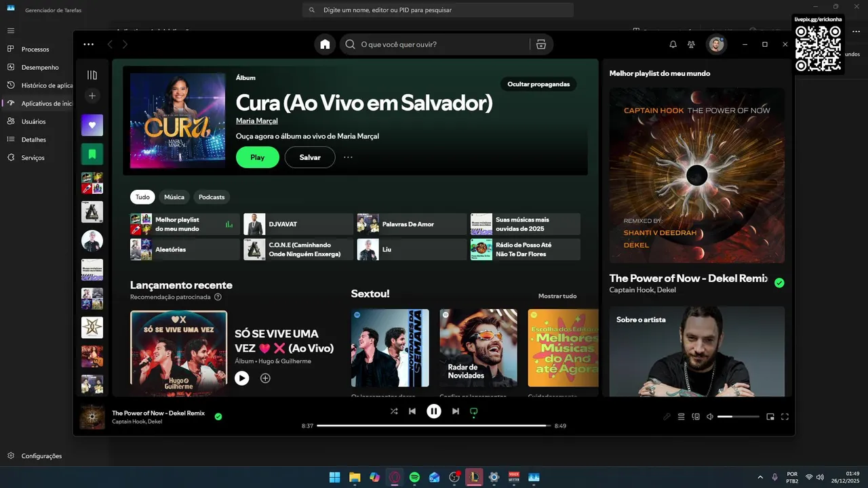Open Liu shortcut tile

[412, 249]
